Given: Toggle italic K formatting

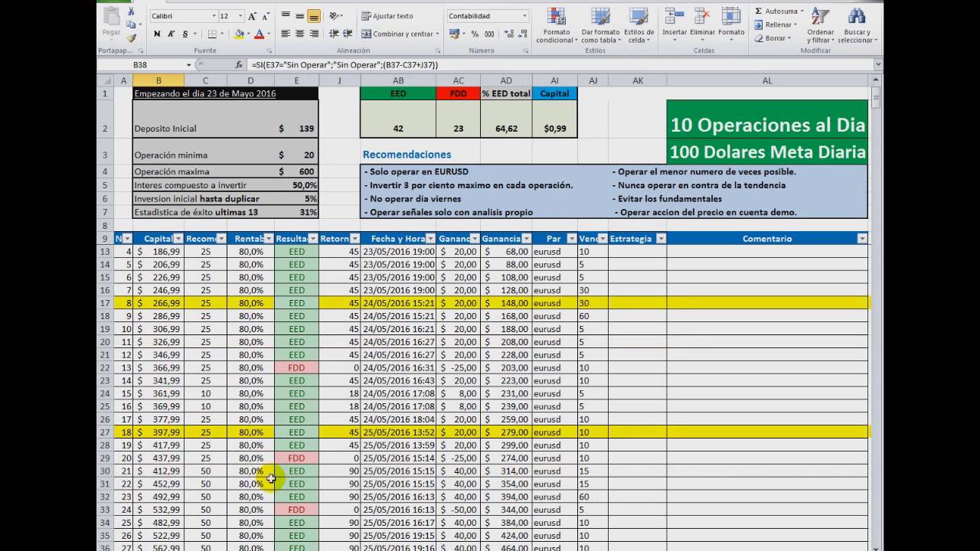Looking at the screenshot, I should click(x=171, y=34).
